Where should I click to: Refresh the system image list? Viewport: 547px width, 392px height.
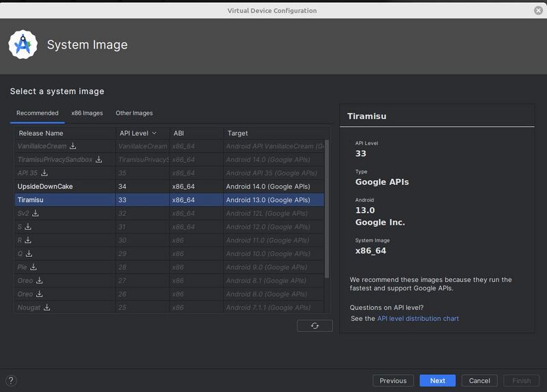(315, 326)
